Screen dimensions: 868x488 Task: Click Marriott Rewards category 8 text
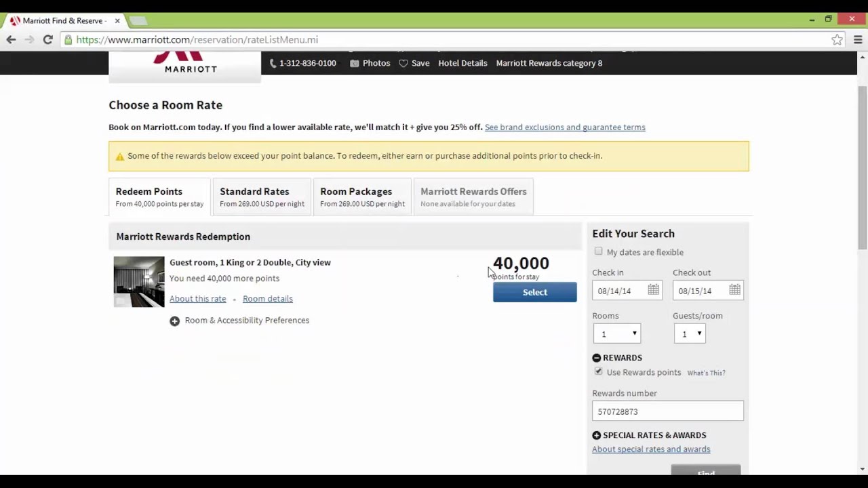tap(549, 63)
